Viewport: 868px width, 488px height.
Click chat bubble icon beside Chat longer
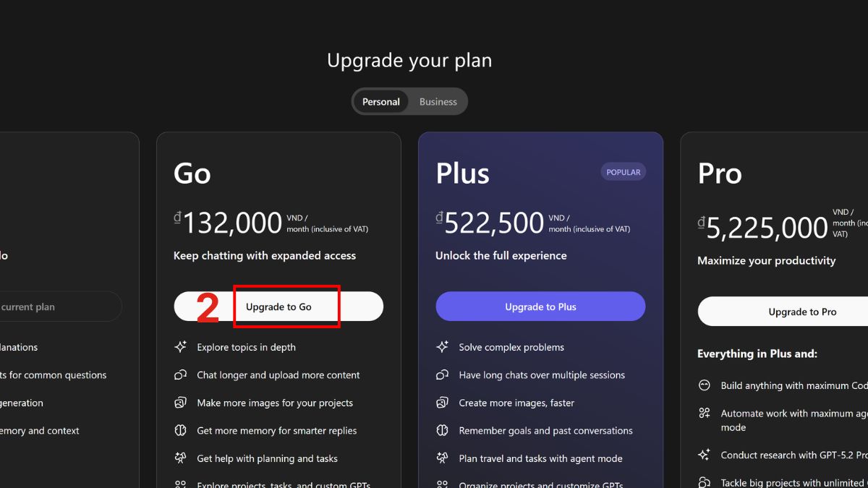tap(181, 374)
